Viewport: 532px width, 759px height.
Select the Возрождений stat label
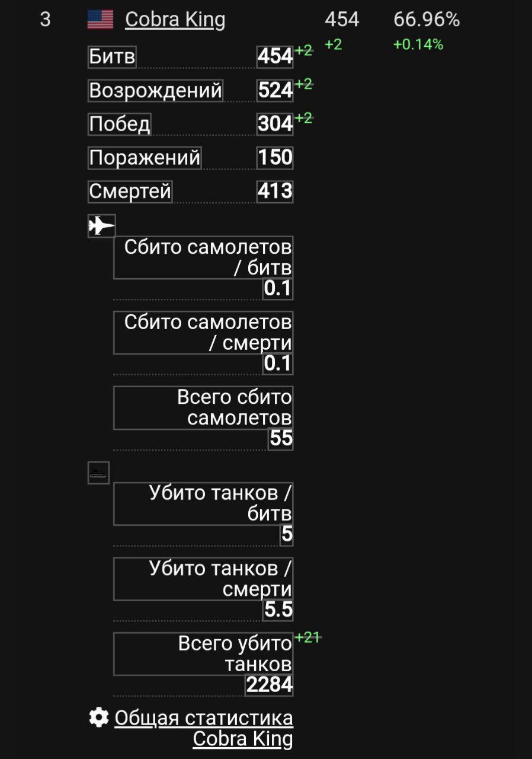tap(155, 91)
